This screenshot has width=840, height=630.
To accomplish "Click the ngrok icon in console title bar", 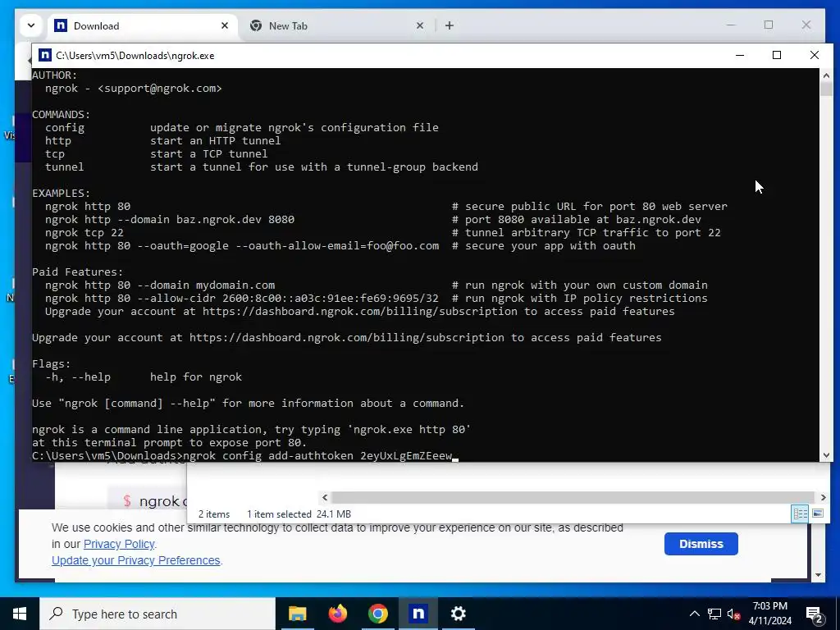I will tap(46, 55).
